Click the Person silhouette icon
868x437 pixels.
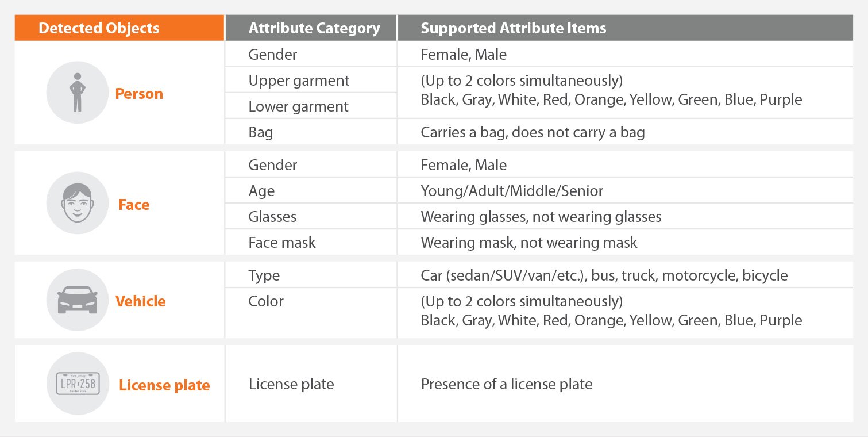pos(77,93)
